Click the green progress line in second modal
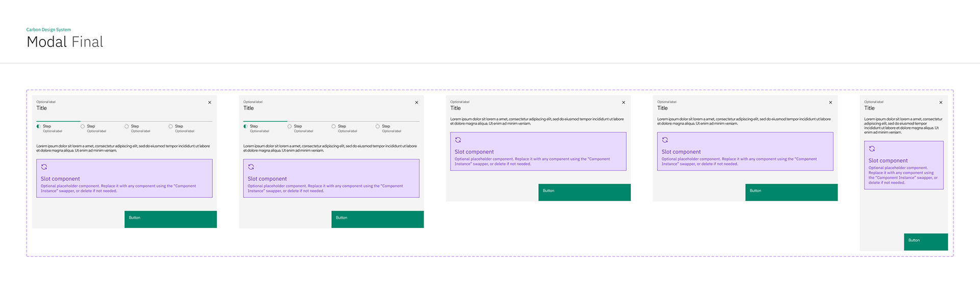 pos(265,121)
